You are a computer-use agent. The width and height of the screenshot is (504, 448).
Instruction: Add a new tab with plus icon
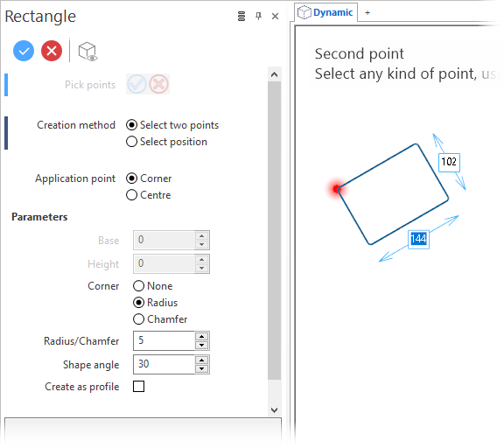(367, 13)
